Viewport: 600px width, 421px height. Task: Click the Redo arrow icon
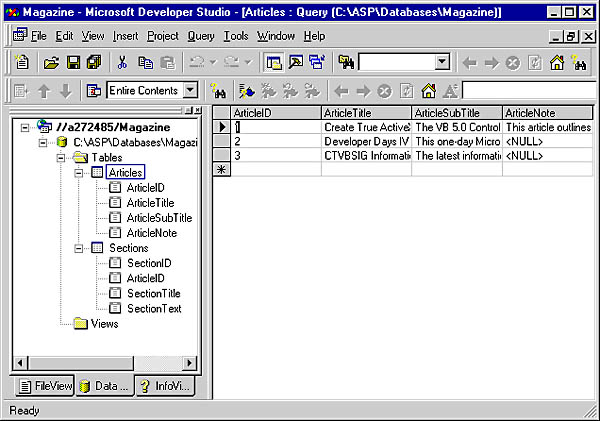pyautogui.click(x=232, y=62)
